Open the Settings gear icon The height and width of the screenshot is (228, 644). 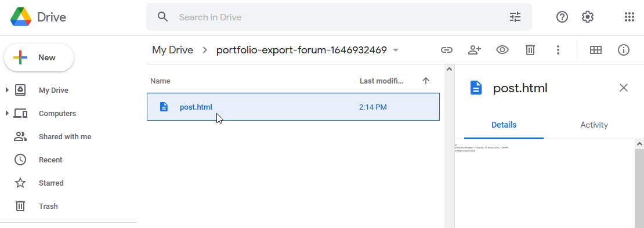point(588,17)
